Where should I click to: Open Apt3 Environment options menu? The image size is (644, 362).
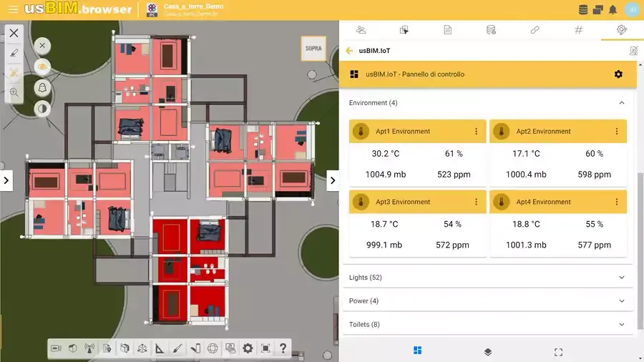tap(476, 202)
